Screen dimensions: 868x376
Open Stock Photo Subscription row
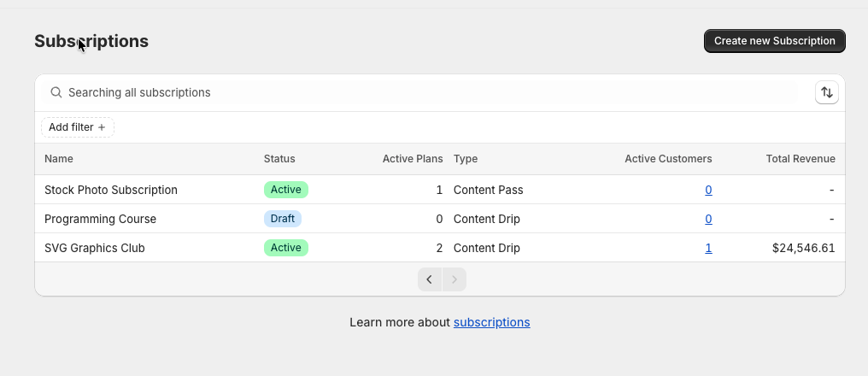[111, 190]
